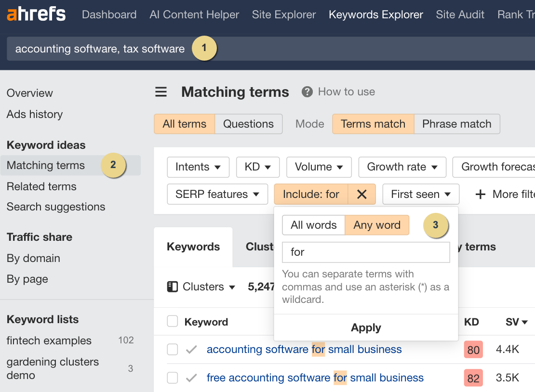Select checkbox for accounting software for small business
Image resolution: width=535 pixels, height=392 pixels.
(172, 350)
